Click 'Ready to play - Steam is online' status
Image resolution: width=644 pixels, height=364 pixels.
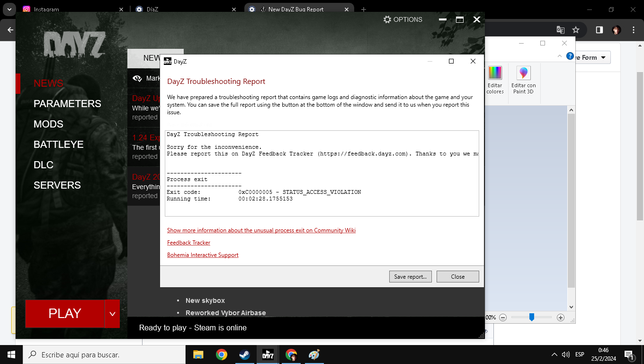point(193,328)
